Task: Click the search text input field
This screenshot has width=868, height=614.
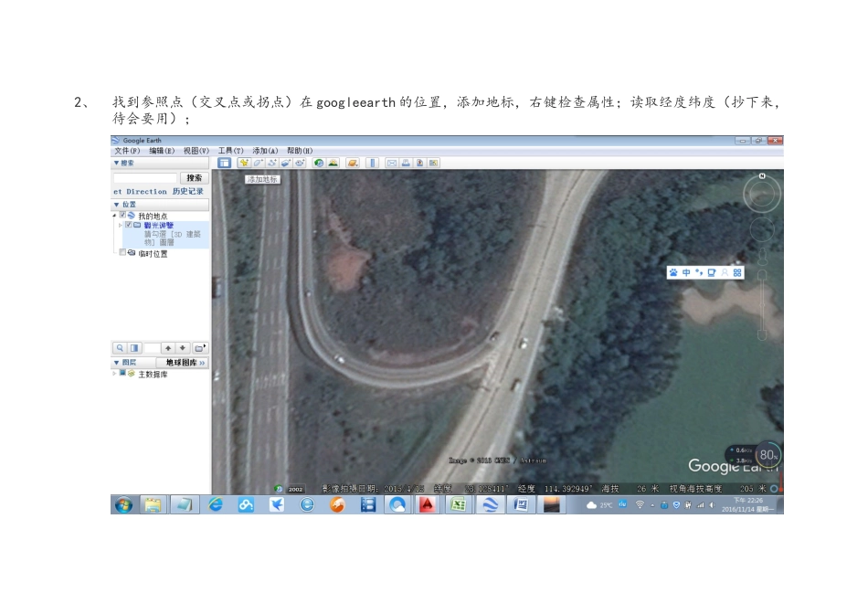Action: pyautogui.click(x=144, y=178)
